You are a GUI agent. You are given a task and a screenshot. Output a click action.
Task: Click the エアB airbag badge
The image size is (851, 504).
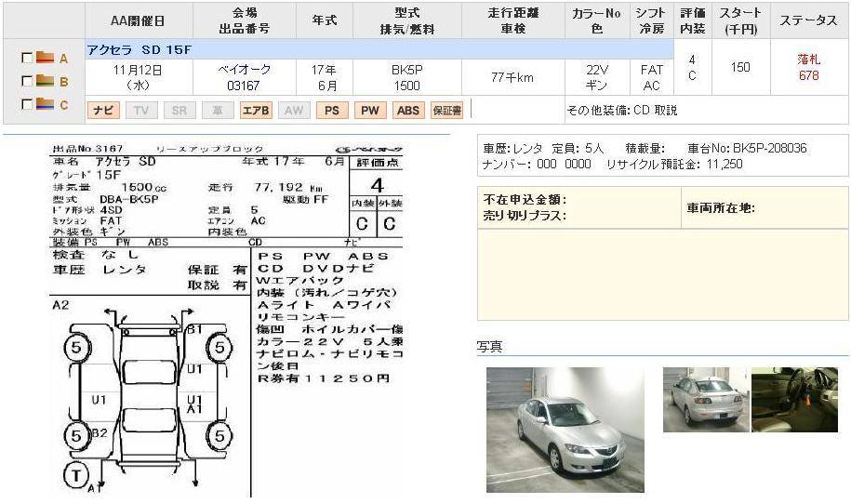point(256,110)
